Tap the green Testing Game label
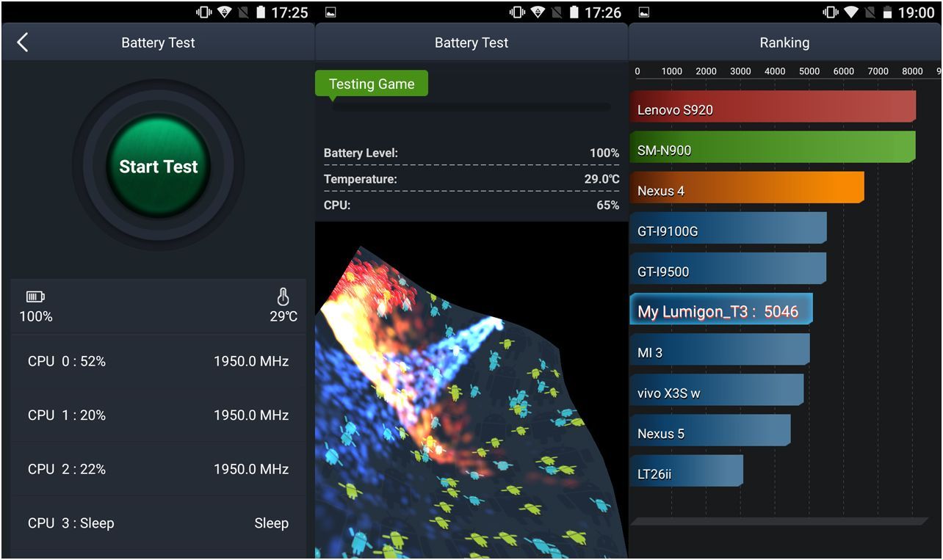Image resolution: width=943 pixels, height=560 pixels. coord(372,84)
